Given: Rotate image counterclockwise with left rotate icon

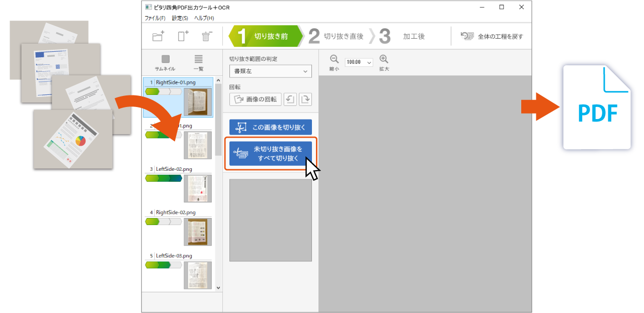Looking at the screenshot, I should tap(290, 99).
